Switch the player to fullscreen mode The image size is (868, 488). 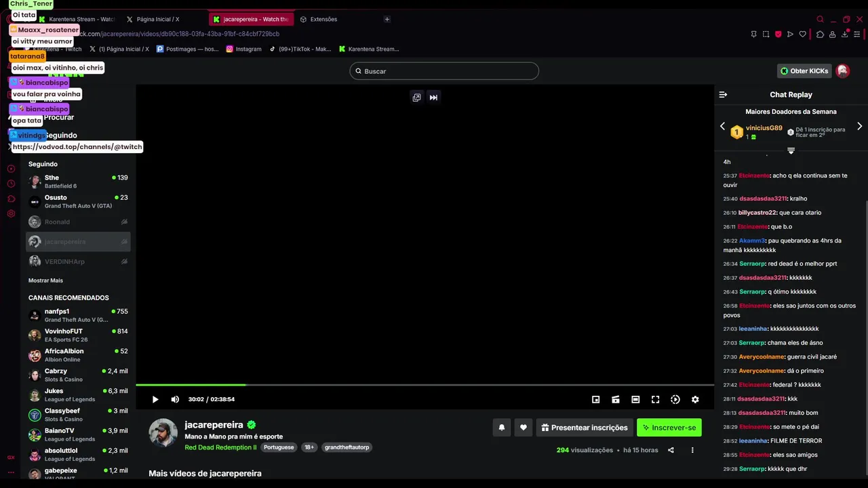tap(656, 400)
